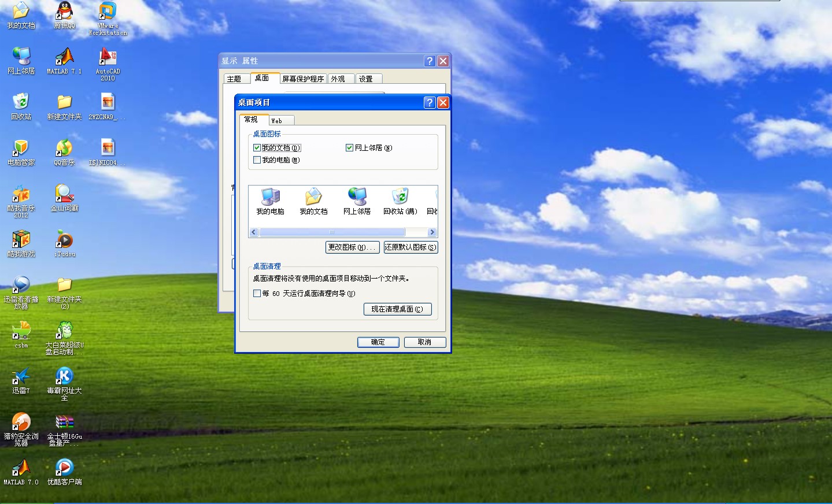This screenshot has height=504, width=832.
Task: Select the 迅雷7 desktop icon
Action: pyautogui.click(x=21, y=380)
